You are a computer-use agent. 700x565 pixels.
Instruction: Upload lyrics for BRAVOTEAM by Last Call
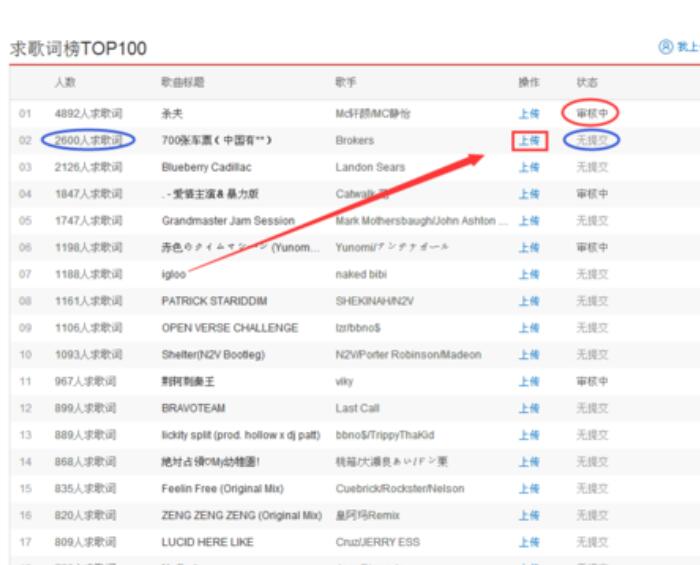coord(528,408)
